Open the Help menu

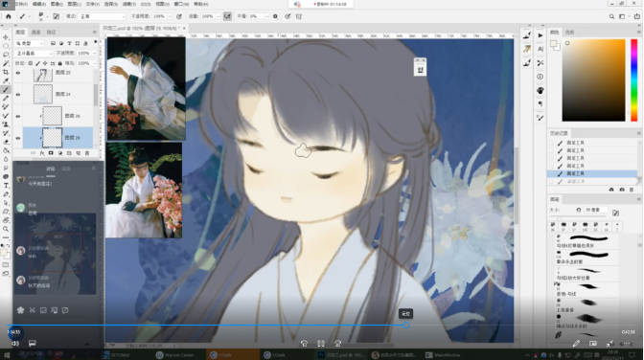point(201,4)
